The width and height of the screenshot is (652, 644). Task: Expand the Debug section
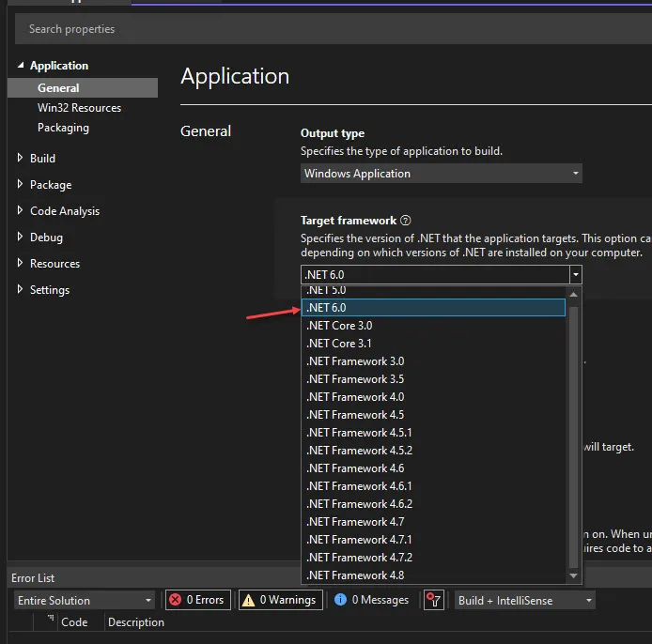(20, 237)
